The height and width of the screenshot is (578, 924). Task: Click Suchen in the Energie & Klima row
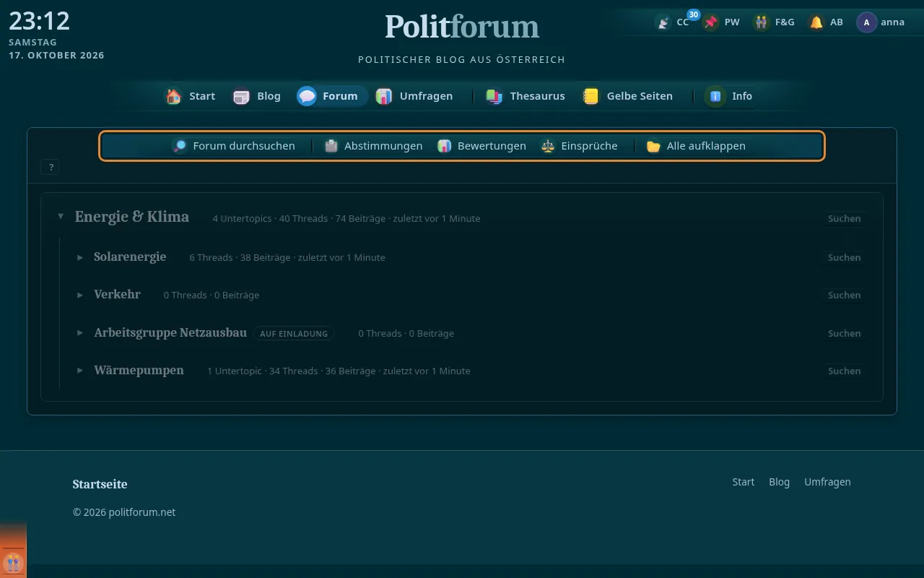(844, 218)
